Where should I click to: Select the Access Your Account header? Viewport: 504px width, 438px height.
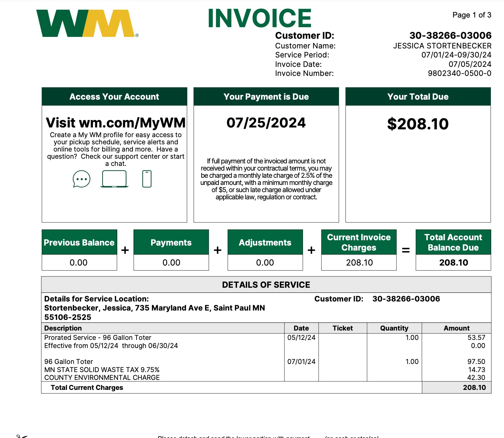[114, 97]
